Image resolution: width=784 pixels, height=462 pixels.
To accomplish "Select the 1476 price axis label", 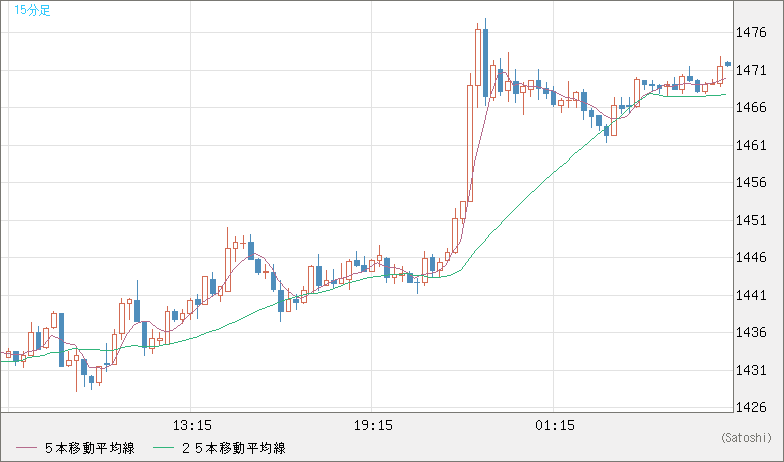I will tap(751, 33).
